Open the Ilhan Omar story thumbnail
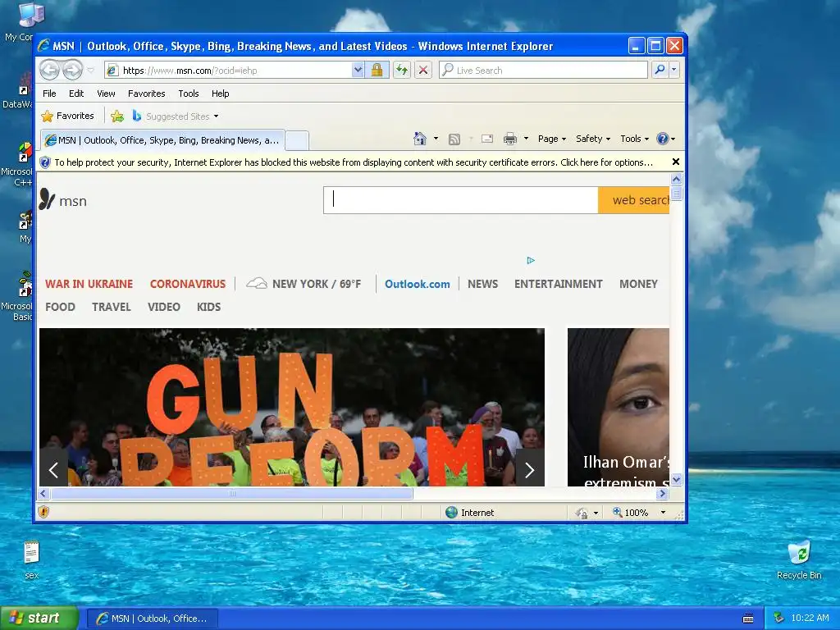The width and height of the screenshot is (840, 630). pos(619,407)
